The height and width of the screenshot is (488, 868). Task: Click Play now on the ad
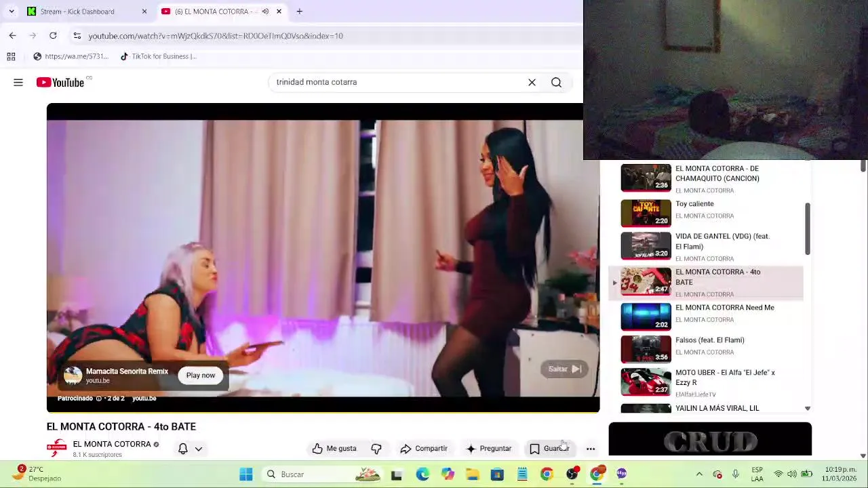click(x=201, y=375)
